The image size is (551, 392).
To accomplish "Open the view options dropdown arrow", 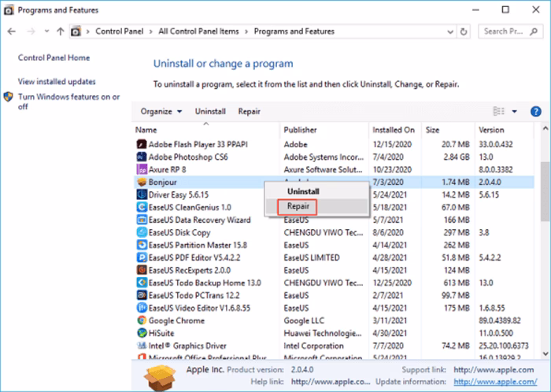I will point(515,112).
